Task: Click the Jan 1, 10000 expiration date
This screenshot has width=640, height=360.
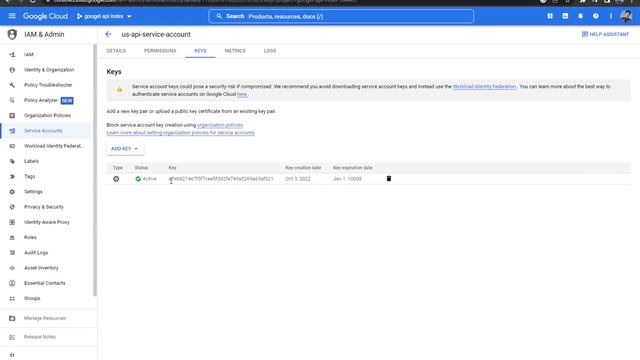Action: pos(347,179)
